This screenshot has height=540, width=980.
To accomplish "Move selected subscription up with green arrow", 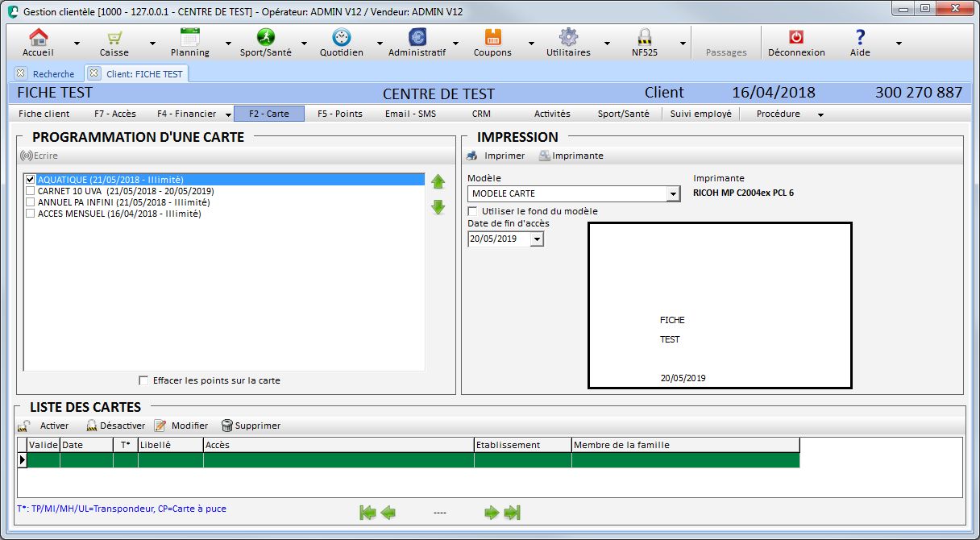I will coord(438,182).
